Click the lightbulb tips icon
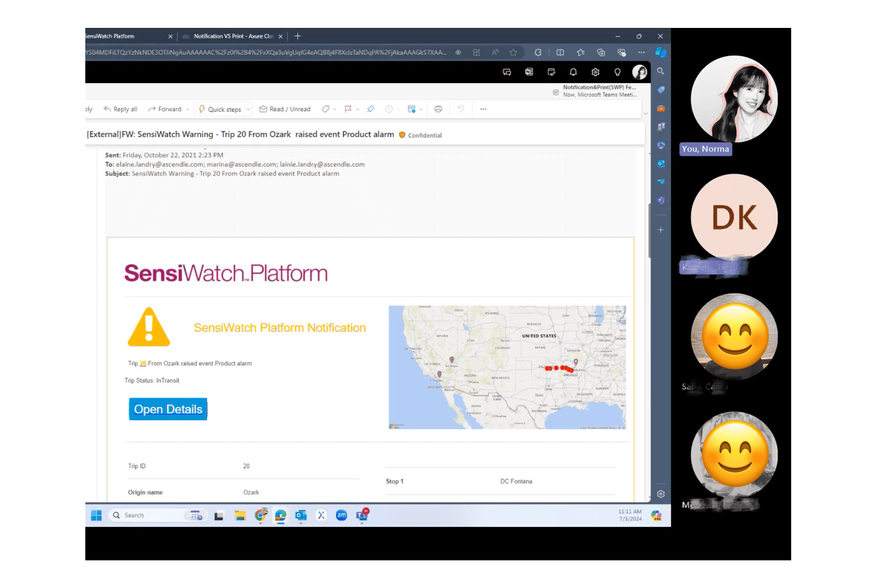Image resolution: width=875 pixels, height=588 pixels. coord(617,72)
